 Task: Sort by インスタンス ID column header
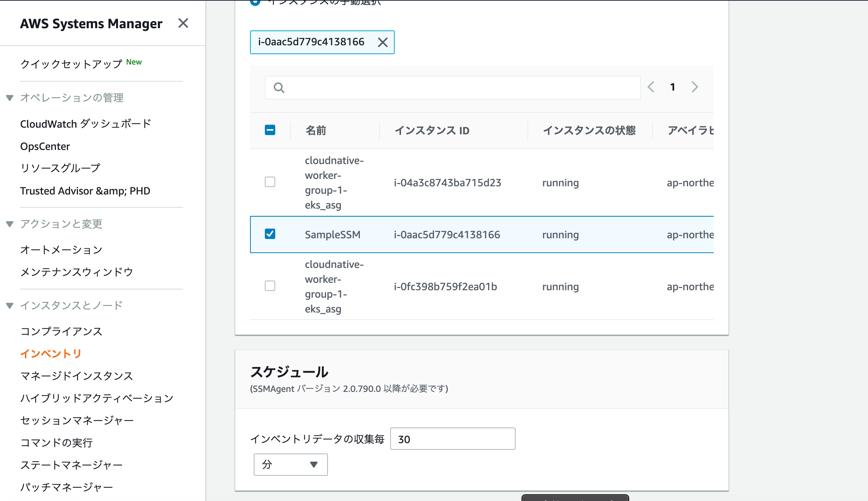coord(432,130)
